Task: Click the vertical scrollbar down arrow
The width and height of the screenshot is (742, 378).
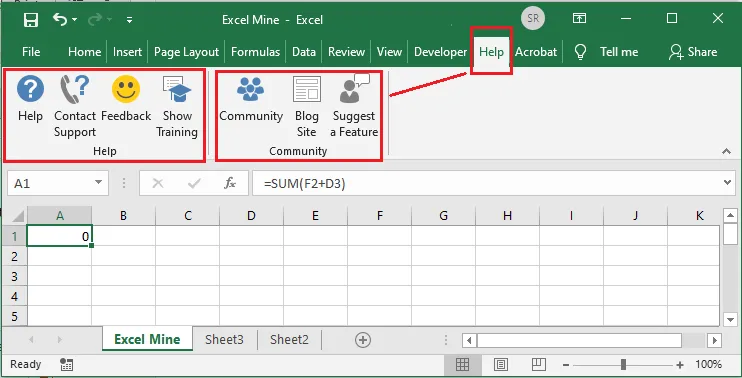Action: click(x=730, y=319)
